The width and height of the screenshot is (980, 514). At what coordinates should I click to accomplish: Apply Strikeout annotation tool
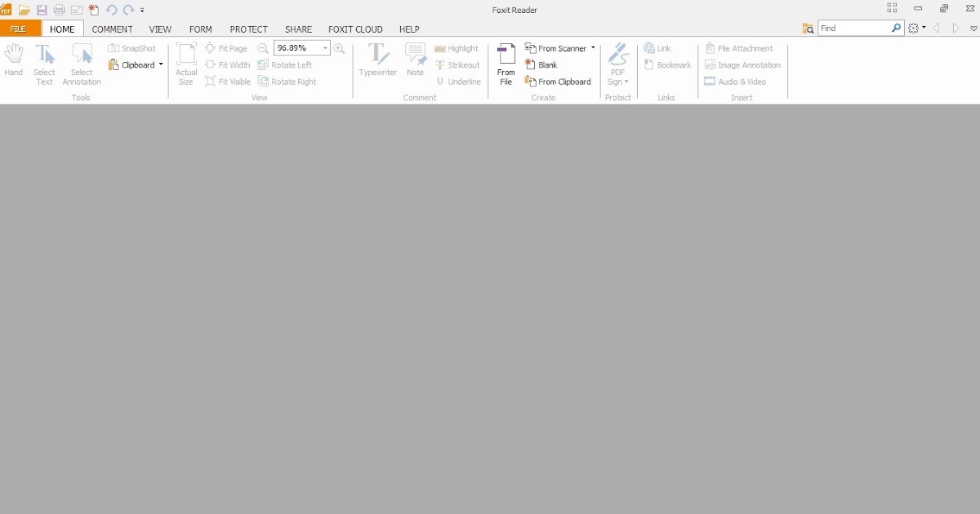(x=459, y=64)
